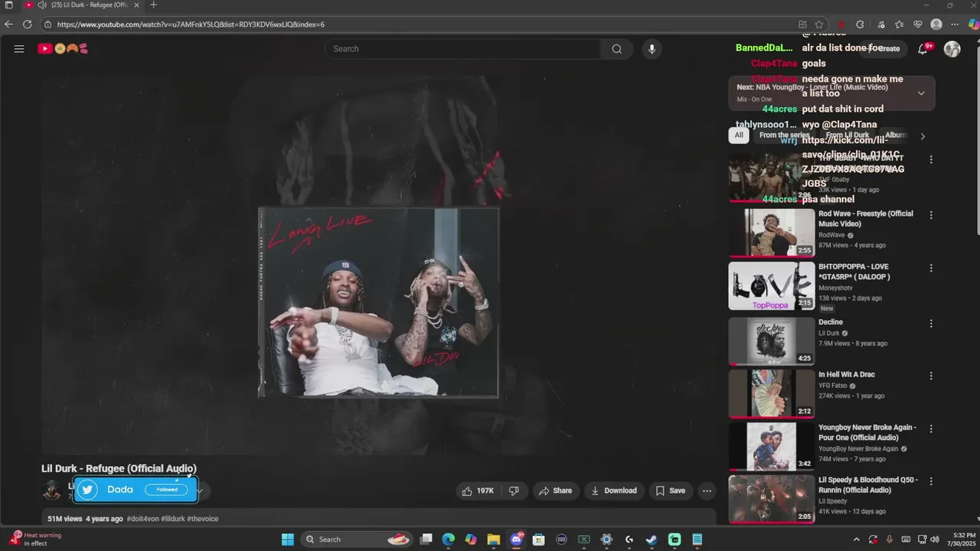Open options menu for Rod Wave Freestyle
The image size is (980, 551).
[931, 215]
